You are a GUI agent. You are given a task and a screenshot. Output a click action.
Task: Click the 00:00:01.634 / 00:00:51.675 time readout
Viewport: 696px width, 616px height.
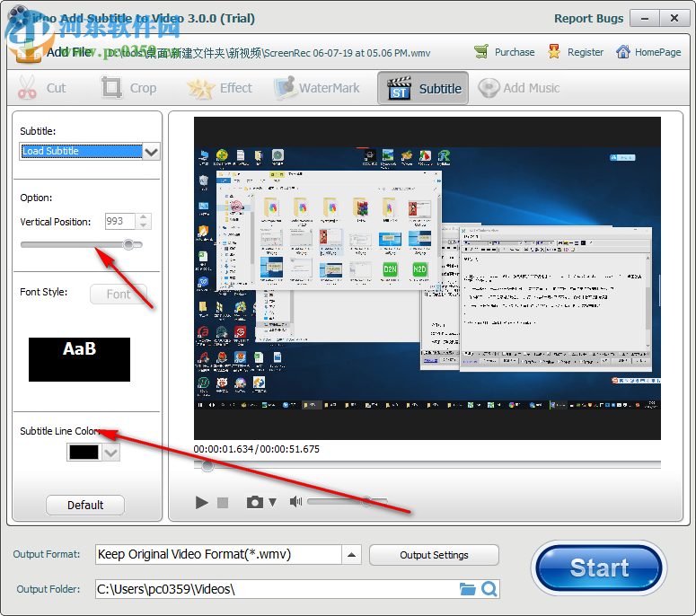pyautogui.click(x=256, y=449)
